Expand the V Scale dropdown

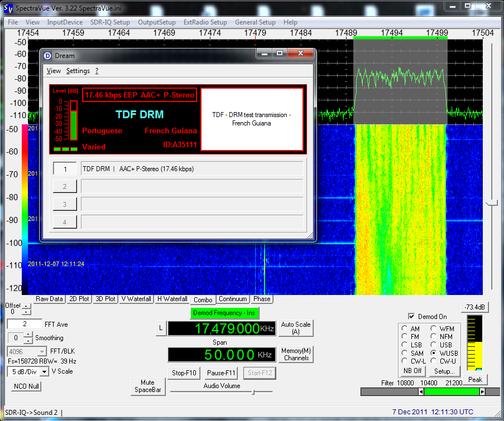pos(44,372)
